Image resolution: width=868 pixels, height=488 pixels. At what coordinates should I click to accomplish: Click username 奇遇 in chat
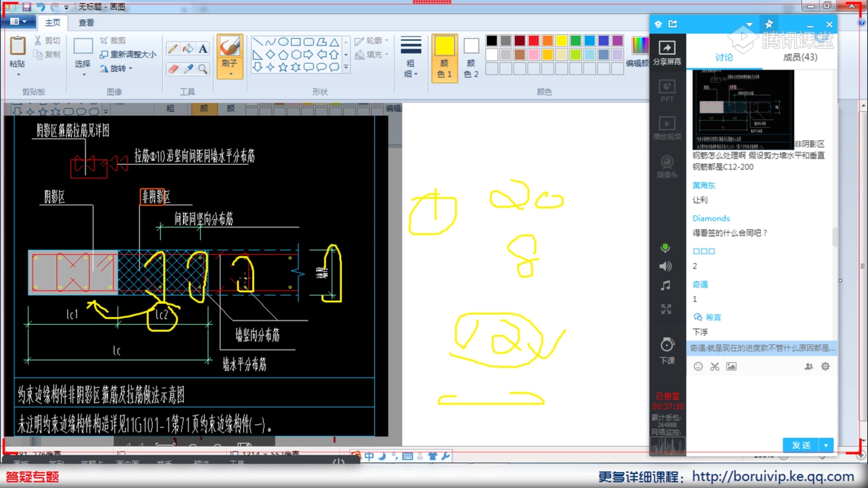point(700,284)
